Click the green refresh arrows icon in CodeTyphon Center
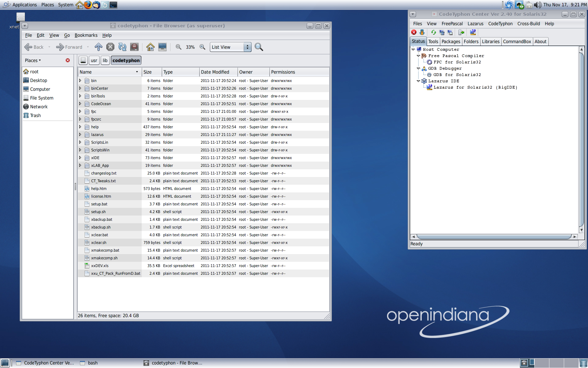Viewport: 588px width, 368px height. tap(434, 32)
